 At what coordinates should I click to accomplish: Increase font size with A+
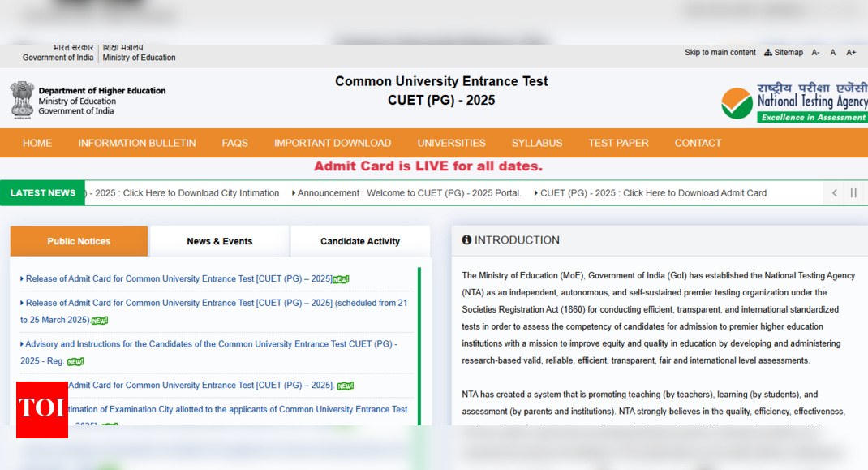click(x=851, y=52)
